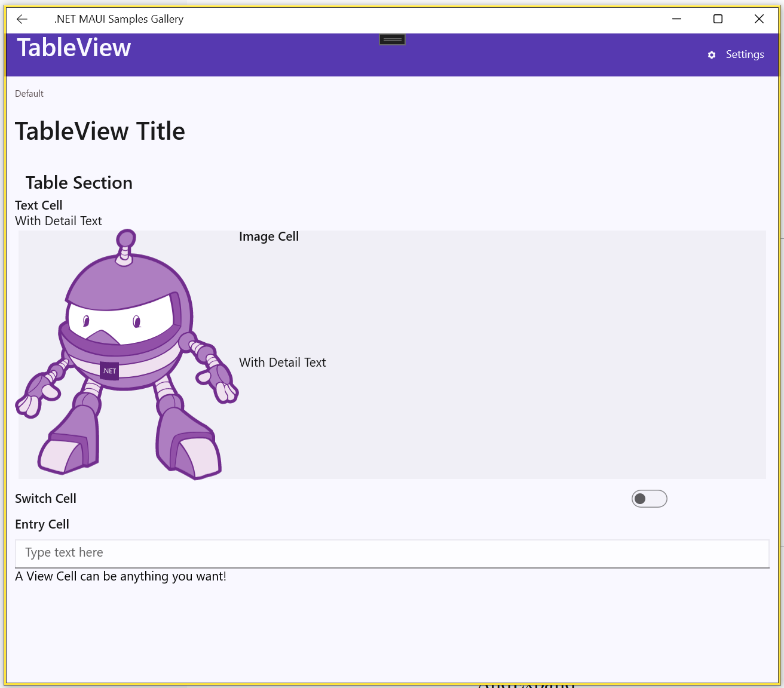The width and height of the screenshot is (784, 688).
Task: Click the 'Default' label under the header
Action: pos(29,94)
